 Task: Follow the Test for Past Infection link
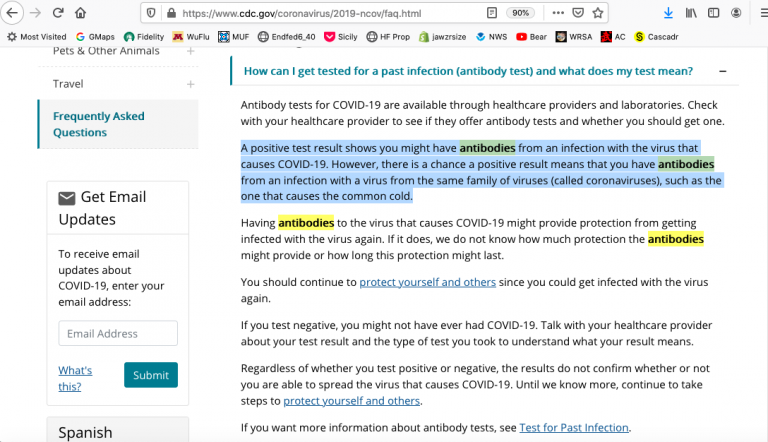[x=574, y=428]
